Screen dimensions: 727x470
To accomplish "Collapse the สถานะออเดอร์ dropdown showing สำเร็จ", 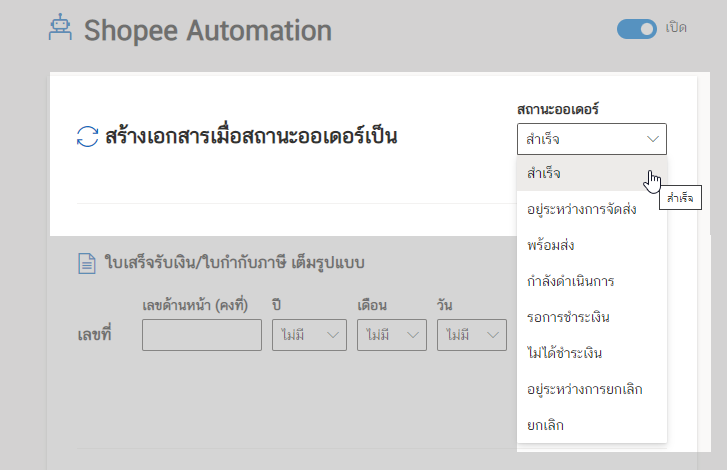I will coord(592,139).
